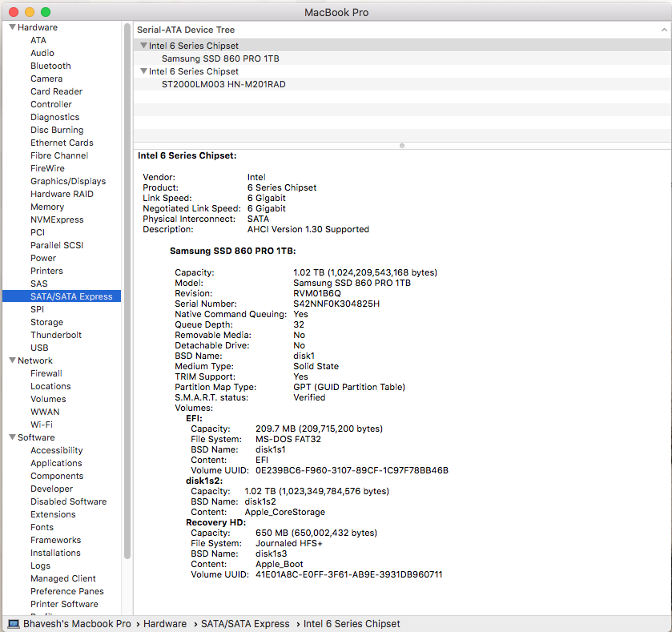Select NVMExpress in the sidebar

pos(57,219)
